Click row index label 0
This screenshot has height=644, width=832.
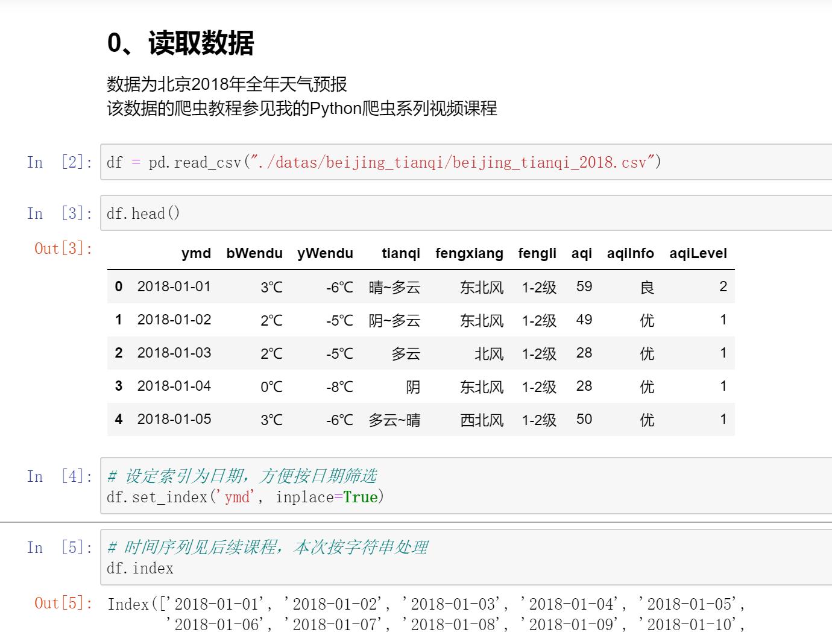click(119, 286)
